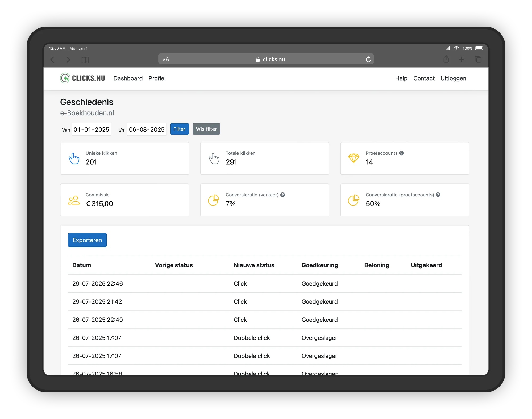This screenshot has height=419, width=532.
Task: Open the Help link
Action: tap(401, 78)
